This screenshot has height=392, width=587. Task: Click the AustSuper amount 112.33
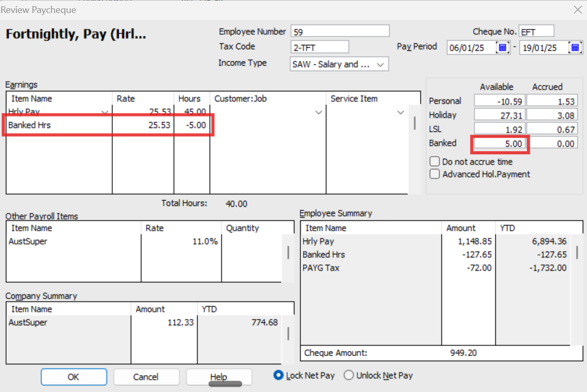click(181, 322)
